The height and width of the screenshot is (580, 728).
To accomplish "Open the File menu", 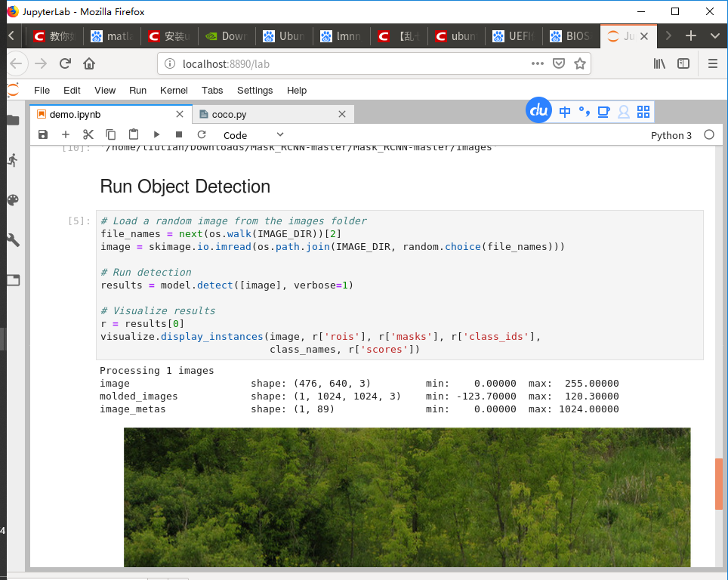I will pyautogui.click(x=42, y=91).
